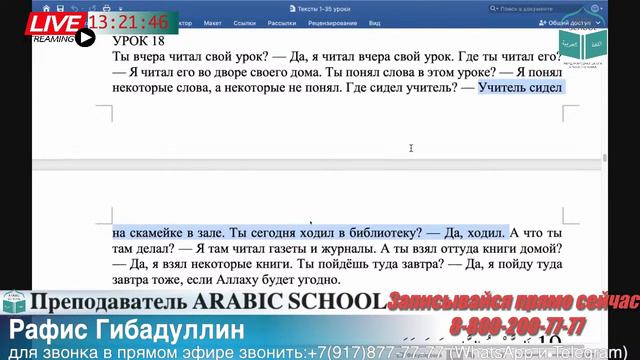640x360 pixels.
Task: Click the line starting некоторые слова, а некоторые
Action: coord(337,87)
